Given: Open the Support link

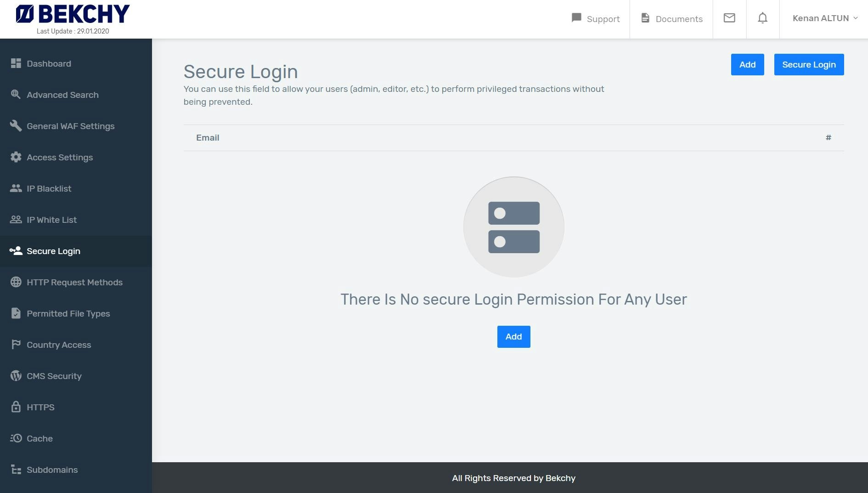Looking at the screenshot, I should pos(596,18).
